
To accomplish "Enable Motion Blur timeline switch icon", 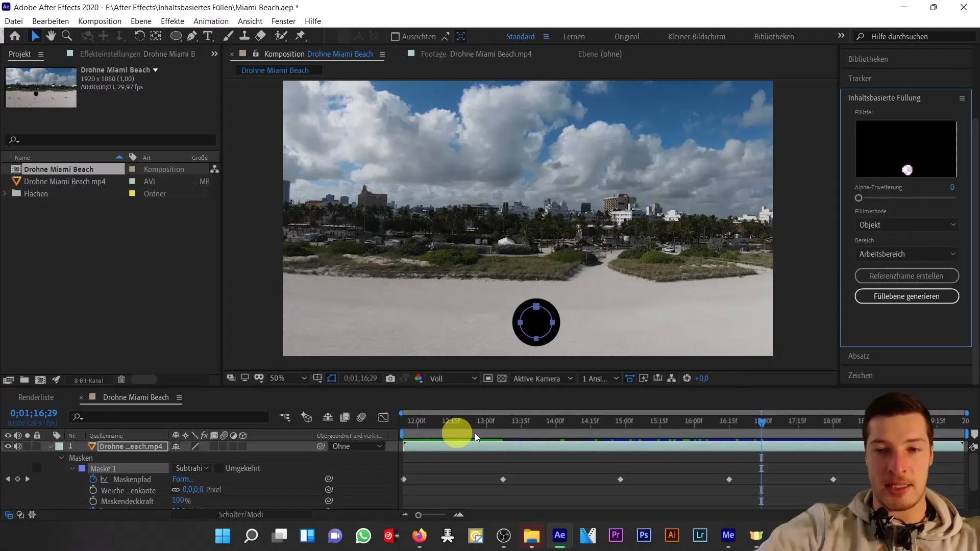I will tap(361, 417).
